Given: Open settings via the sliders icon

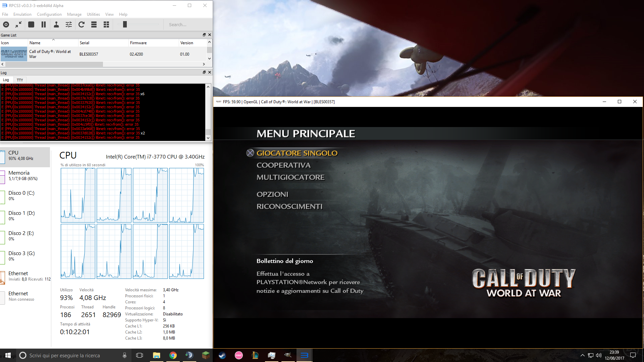Looking at the screenshot, I should click(x=69, y=24).
